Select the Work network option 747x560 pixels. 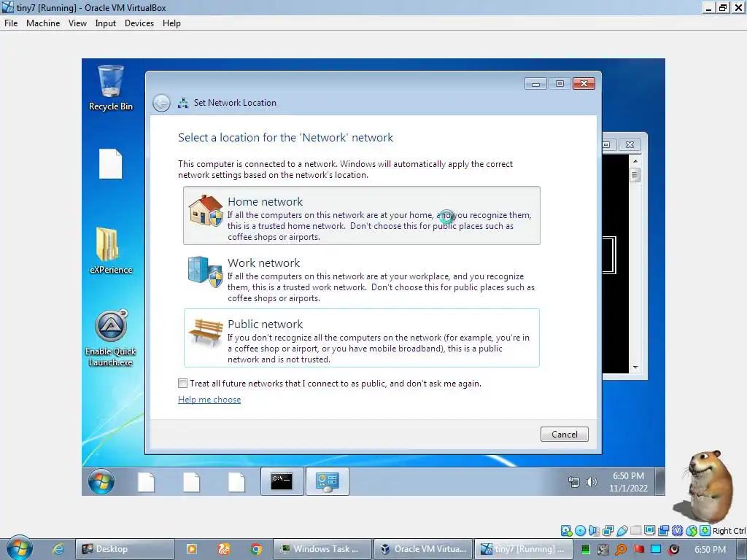click(x=362, y=278)
